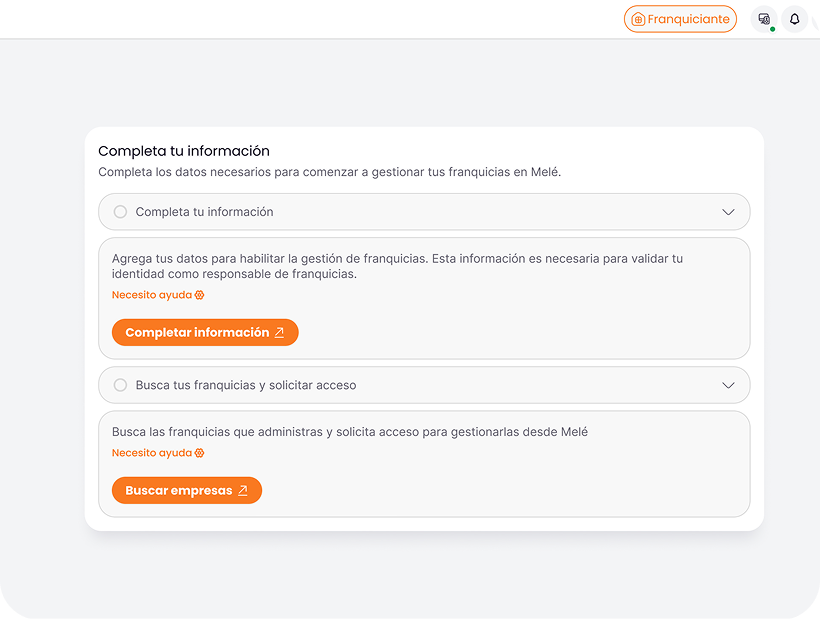Click the help icon beside the second Necesito ayuda
This screenshot has width=820, height=620.
199,453
